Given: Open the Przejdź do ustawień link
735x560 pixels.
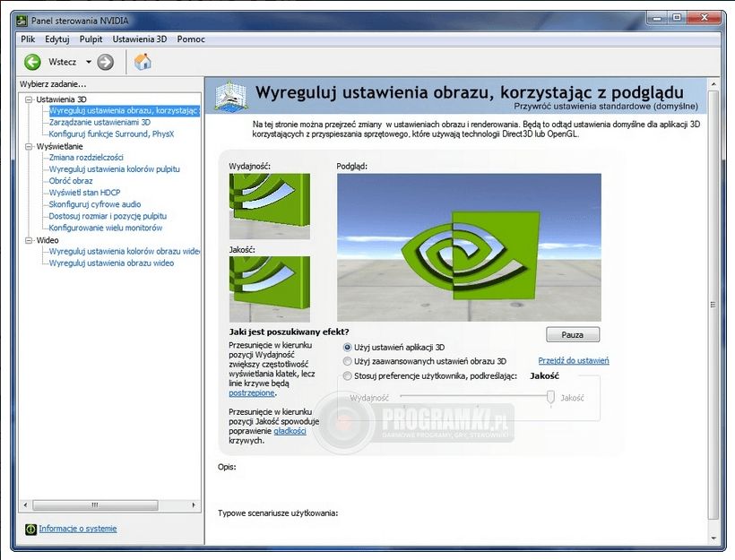Looking at the screenshot, I should pyautogui.click(x=574, y=360).
